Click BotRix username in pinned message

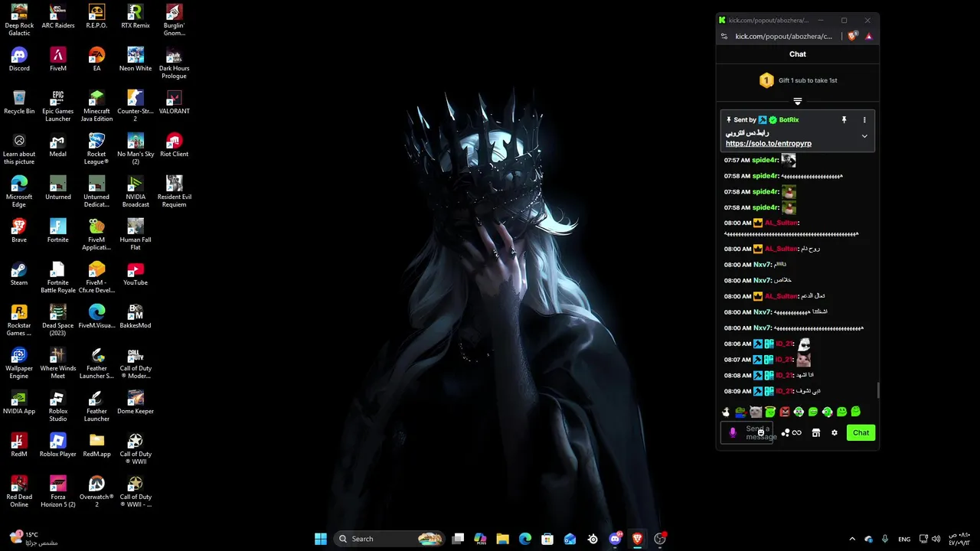789,119
